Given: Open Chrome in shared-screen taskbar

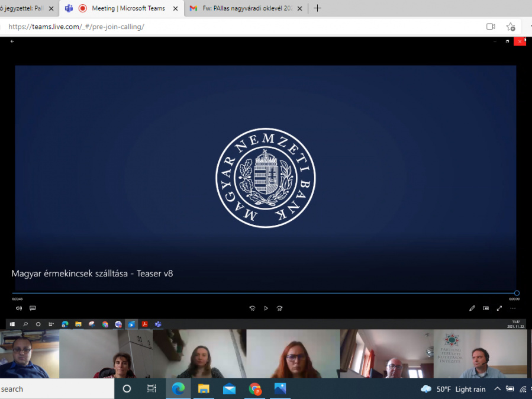Looking at the screenshot, I should 105,324.
